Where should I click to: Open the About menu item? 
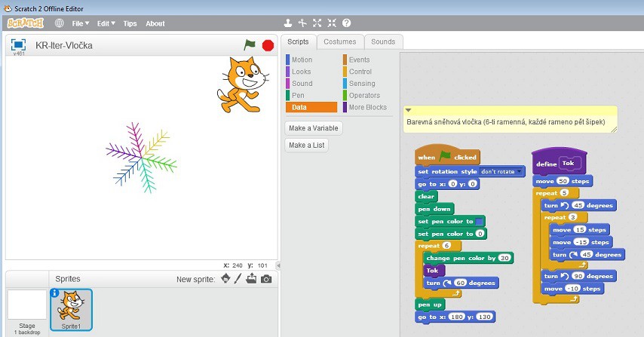click(x=155, y=23)
